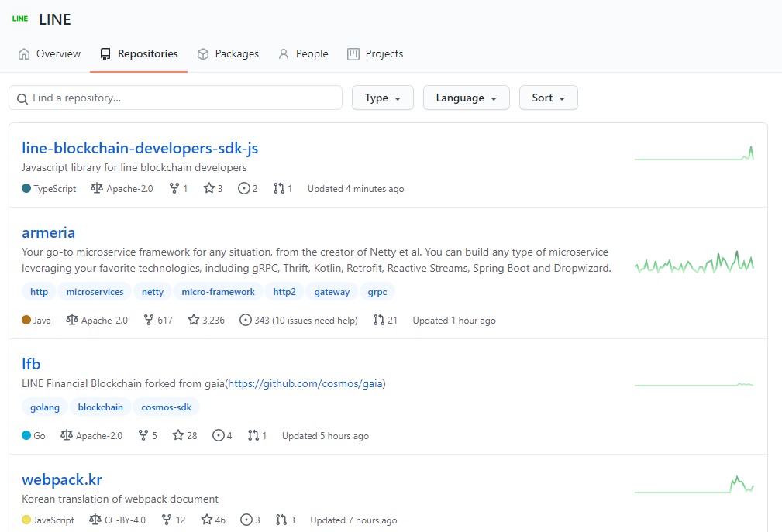
Task: Click 'Updated 4 minutes ago' text
Action: pyautogui.click(x=356, y=189)
